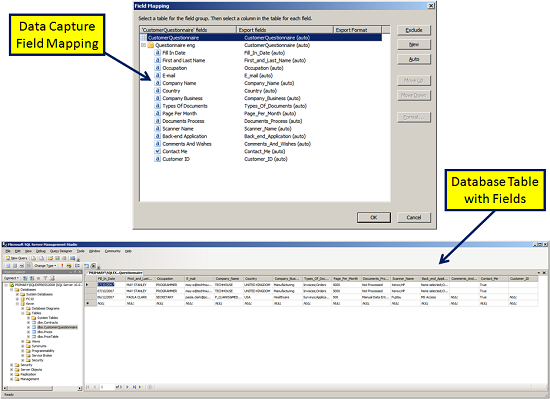Expand the Server Objects folder node

[x=12, y=370]
